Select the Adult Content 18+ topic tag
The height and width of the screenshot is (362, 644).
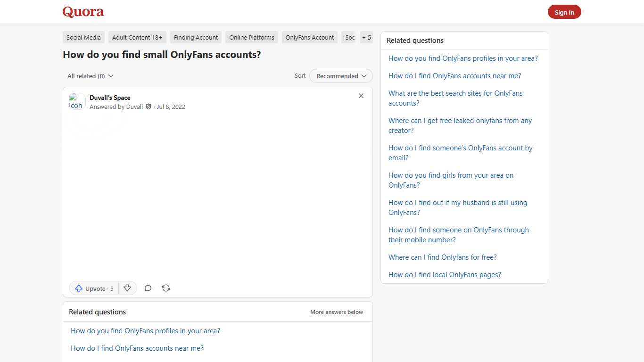[x=137, y=37]
